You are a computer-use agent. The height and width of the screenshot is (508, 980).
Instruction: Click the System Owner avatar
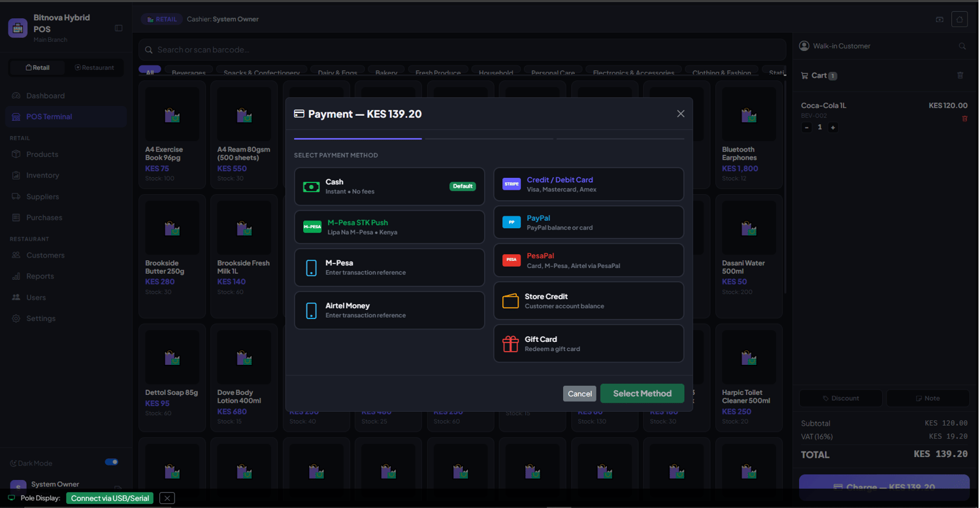tap(18, 486)
